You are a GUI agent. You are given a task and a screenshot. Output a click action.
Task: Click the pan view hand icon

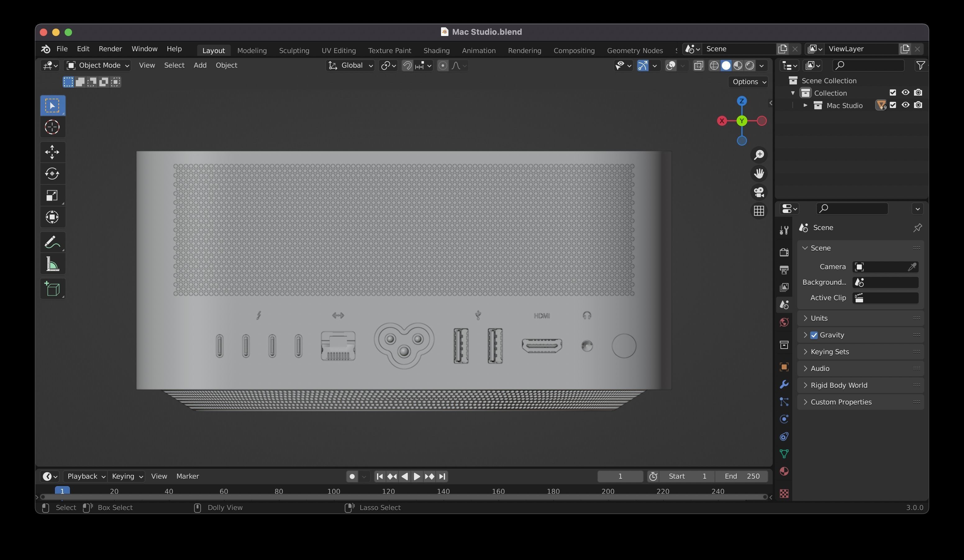pyautogui.click(x=759, y=174)
